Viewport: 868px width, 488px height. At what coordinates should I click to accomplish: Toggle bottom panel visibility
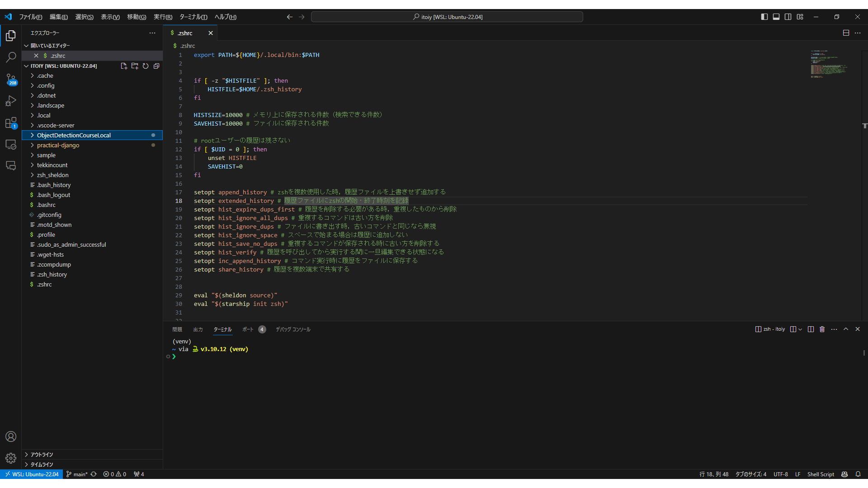[776, 17]
